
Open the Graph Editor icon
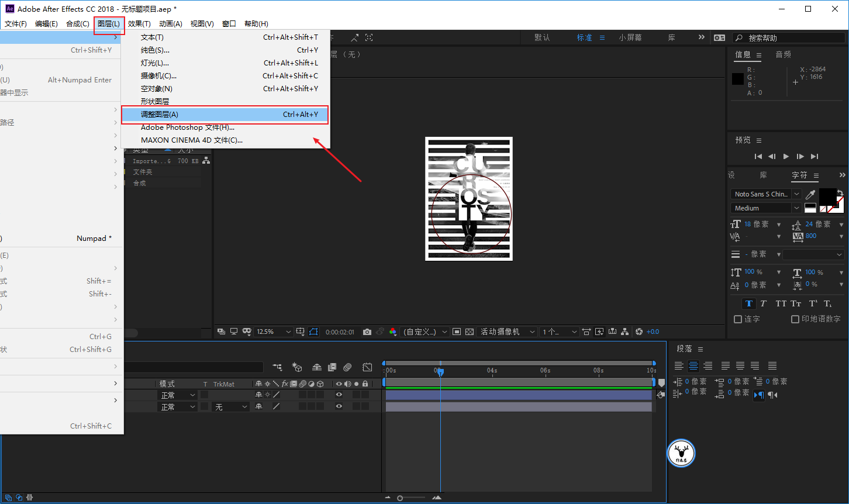pyautogui.click(x=367, y=367)
